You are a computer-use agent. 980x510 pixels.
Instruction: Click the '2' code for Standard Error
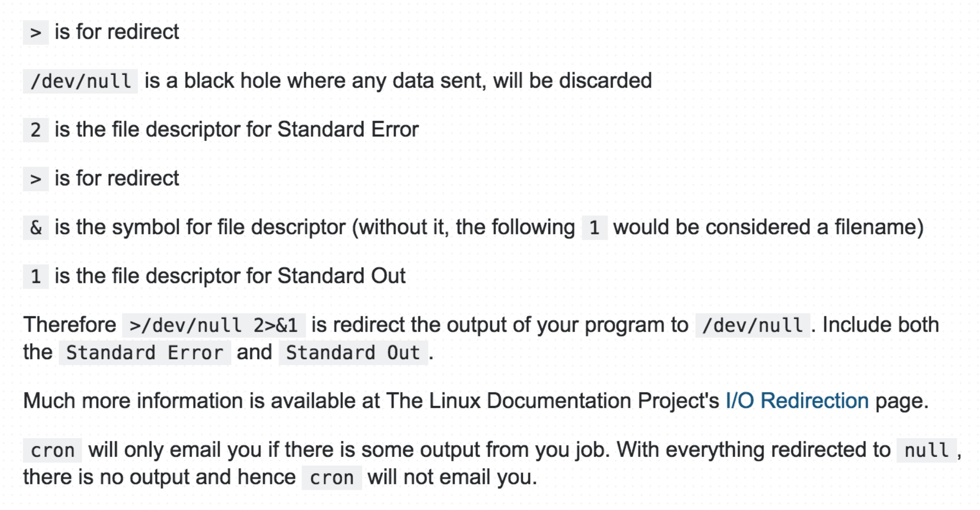[36, 130]
